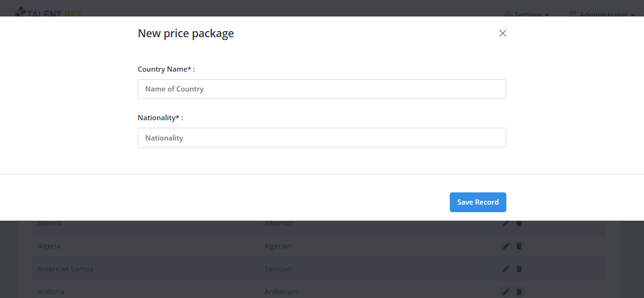The width and height of the screenshot is (644, 298).
Task: Save the new price package record
Action: tap(478, 202)
